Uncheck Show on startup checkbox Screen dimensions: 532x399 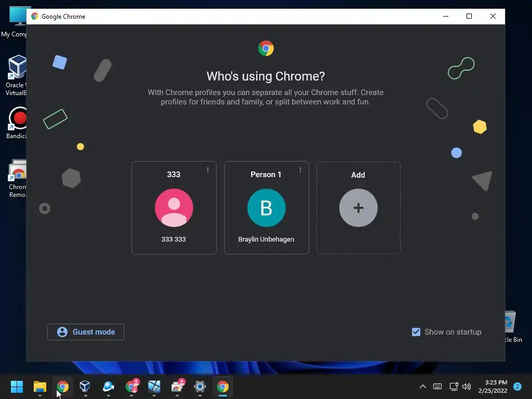416,332
